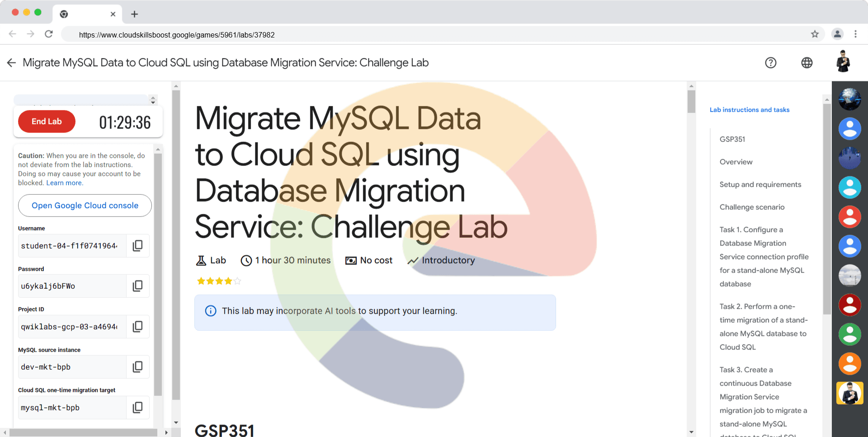Close the current browser tab

pyautogui.click(x=113, y=14)
